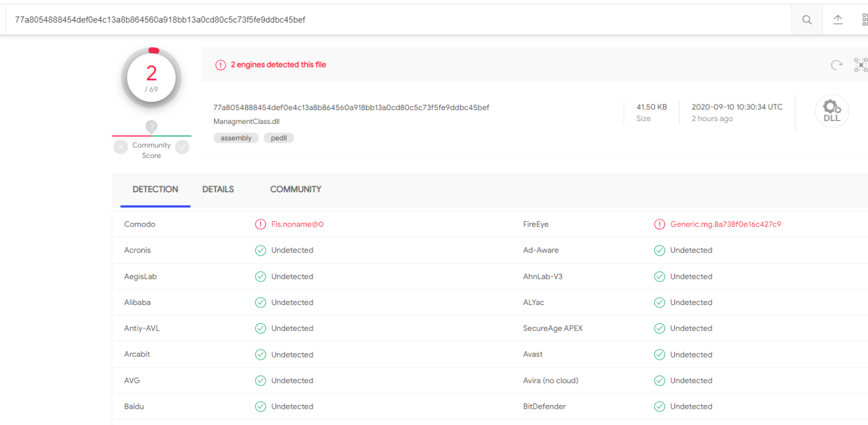Click the red alert icon beside Fls.noname@0
868x425 pixels.
pyautogui.click(x=261, y=224)
